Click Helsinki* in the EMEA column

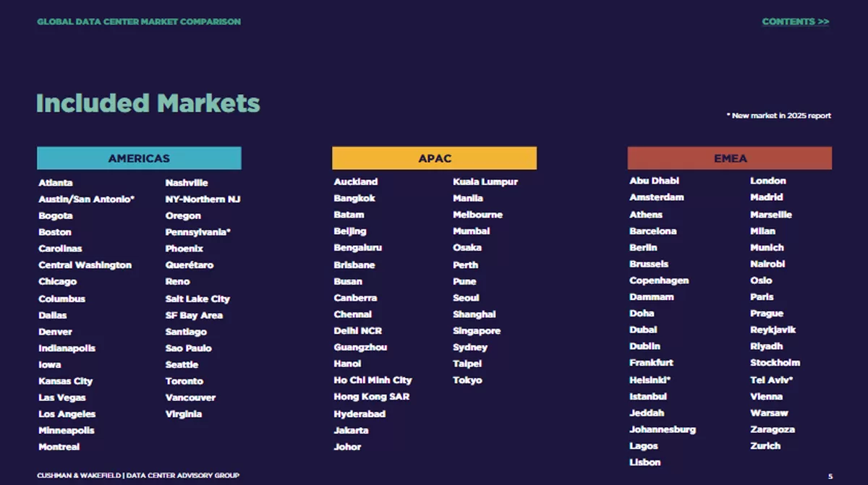tap(650, 379)
